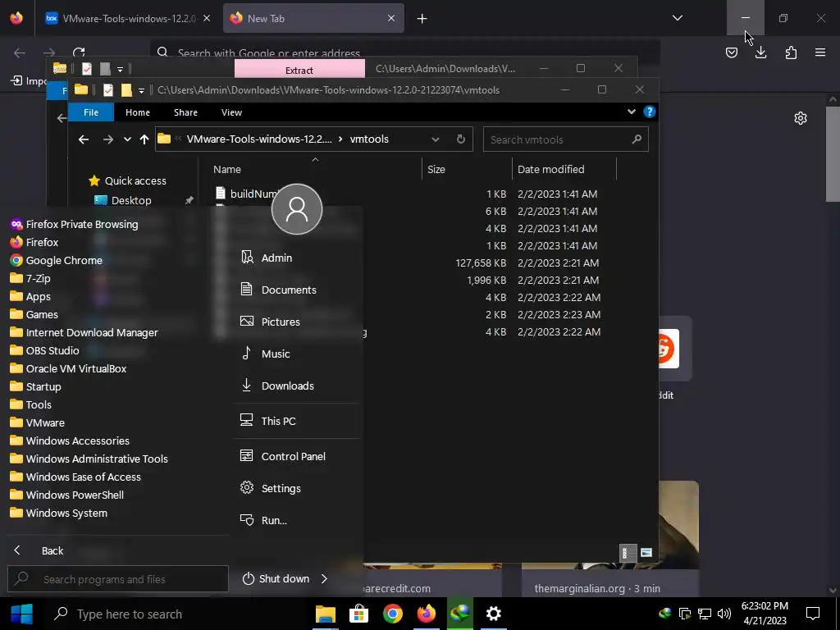Expand Windows PowerShell folder
The width and height of the screenshot is (840, 630).
67,495
